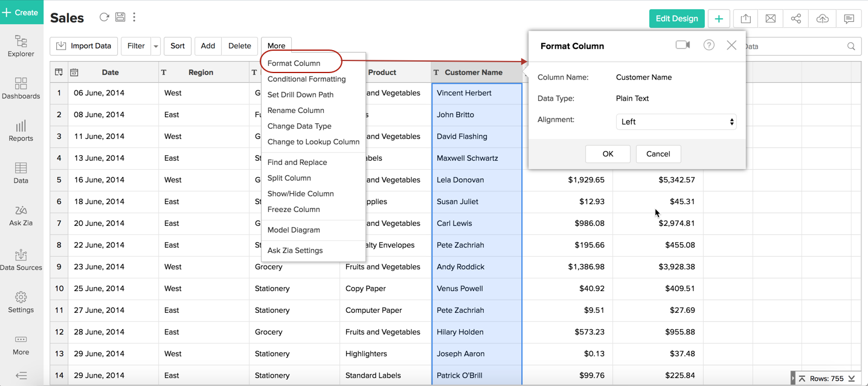Open Dashboards from the sidebar
The height and width of the screenshot is (386, 868).
21,88
